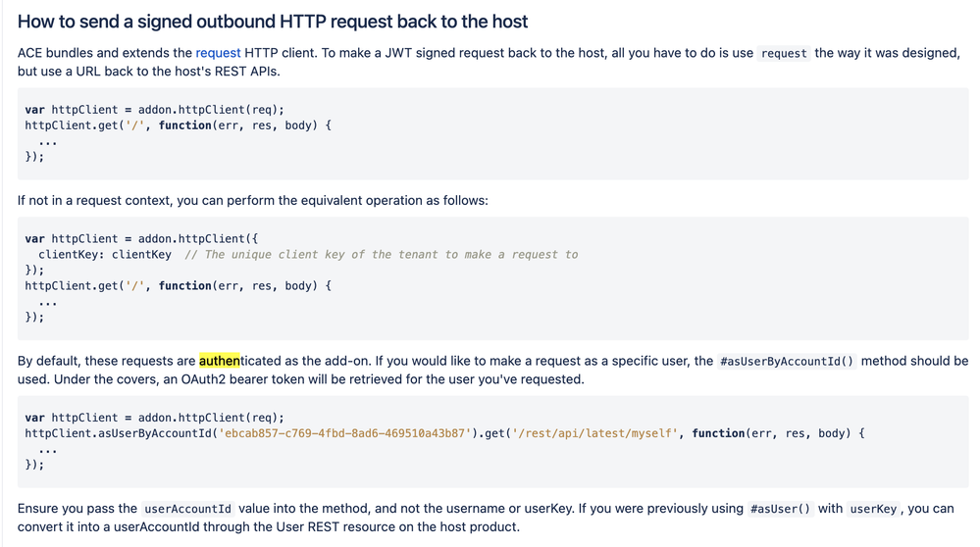Click the code comment about the unique client key
The height and width of the screenshot is (547, 980).
point(382,255)
